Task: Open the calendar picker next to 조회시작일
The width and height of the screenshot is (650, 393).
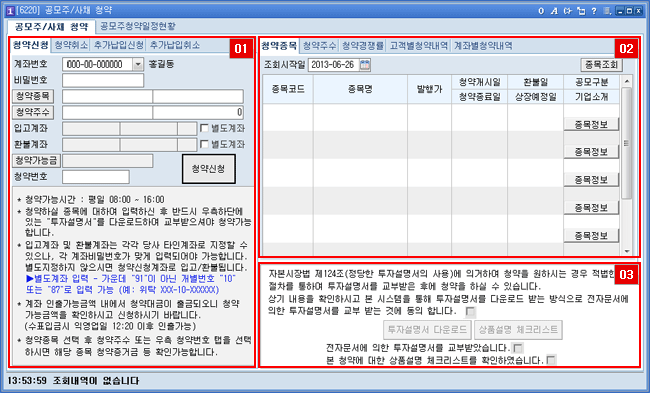Action: [365, 65]
